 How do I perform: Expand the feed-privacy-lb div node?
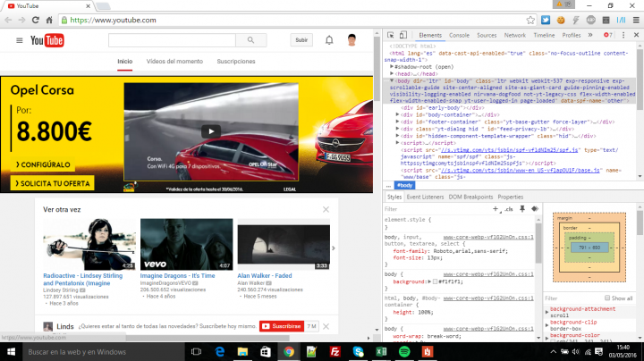[x=397, y=129]
